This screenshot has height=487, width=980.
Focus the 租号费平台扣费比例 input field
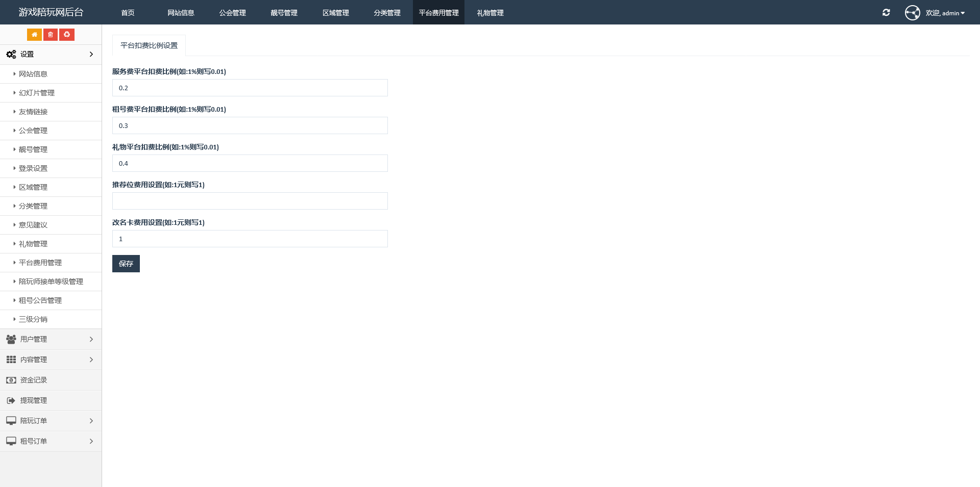coord(250,125)
